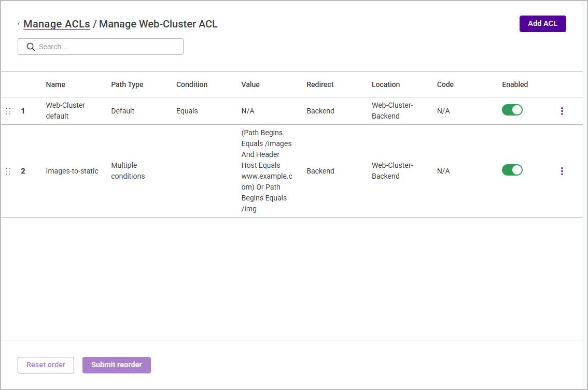Screen dimensions: 588x390
Task: Disable the Web-Cluster default ACL toggle
Action: [x=512, y=110]
